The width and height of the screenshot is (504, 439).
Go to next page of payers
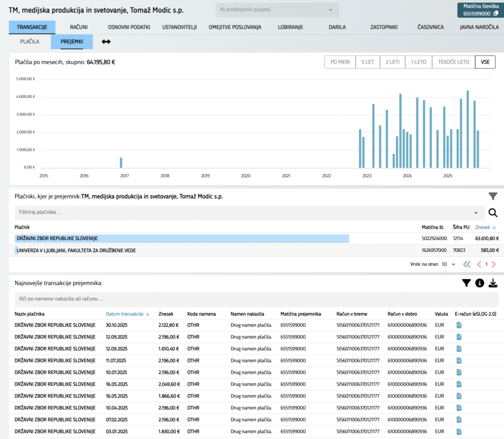point(494,264)
